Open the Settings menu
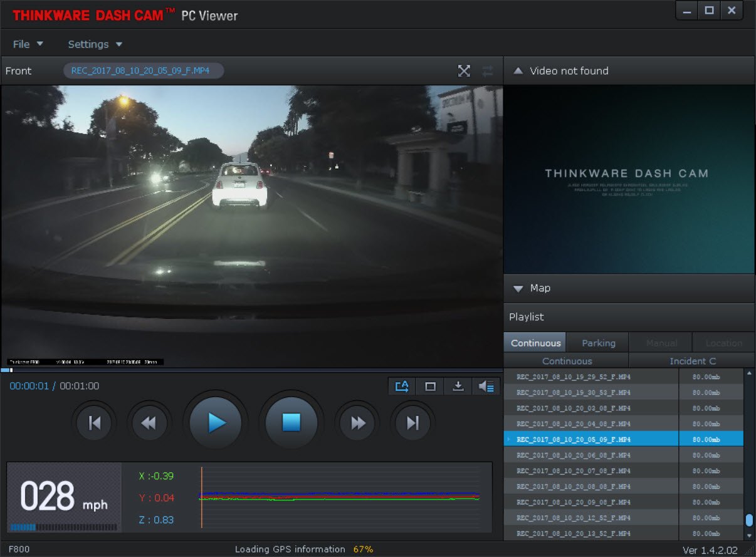 click(95, 44)
